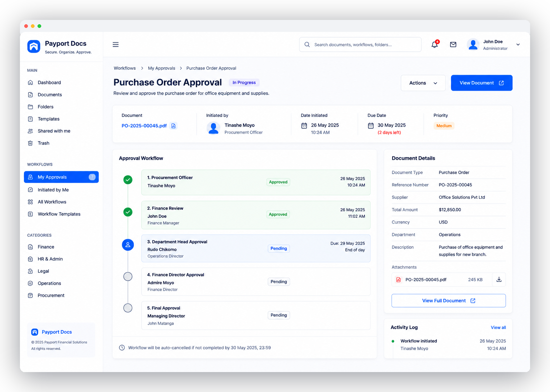Click the Pending badge for Final Approval
Image resolution: width=550 pixels, height=392 pixels.
279,315
